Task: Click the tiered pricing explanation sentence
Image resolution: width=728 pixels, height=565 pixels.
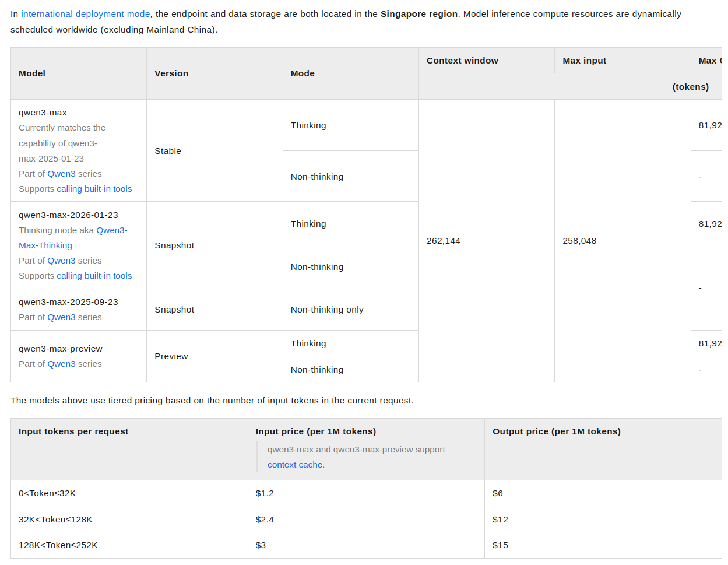Action: pyautogui.click(x=212, y=401)
